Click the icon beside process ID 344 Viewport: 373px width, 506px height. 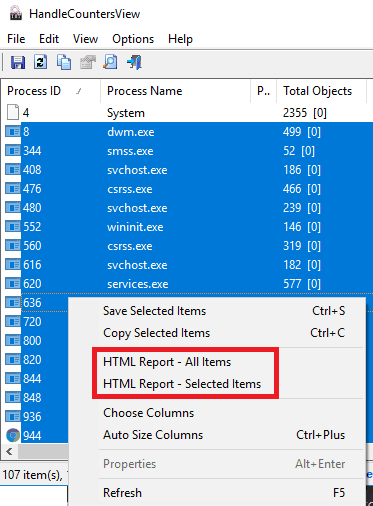coord(13,151)
